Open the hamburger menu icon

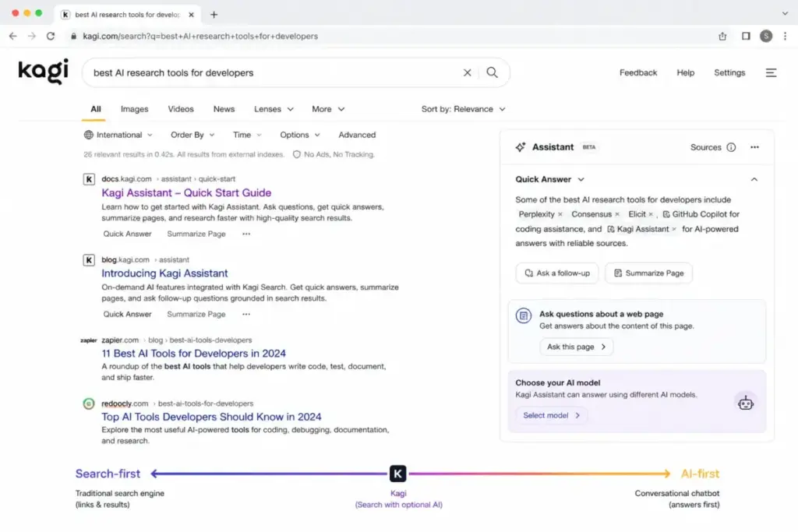771,72
